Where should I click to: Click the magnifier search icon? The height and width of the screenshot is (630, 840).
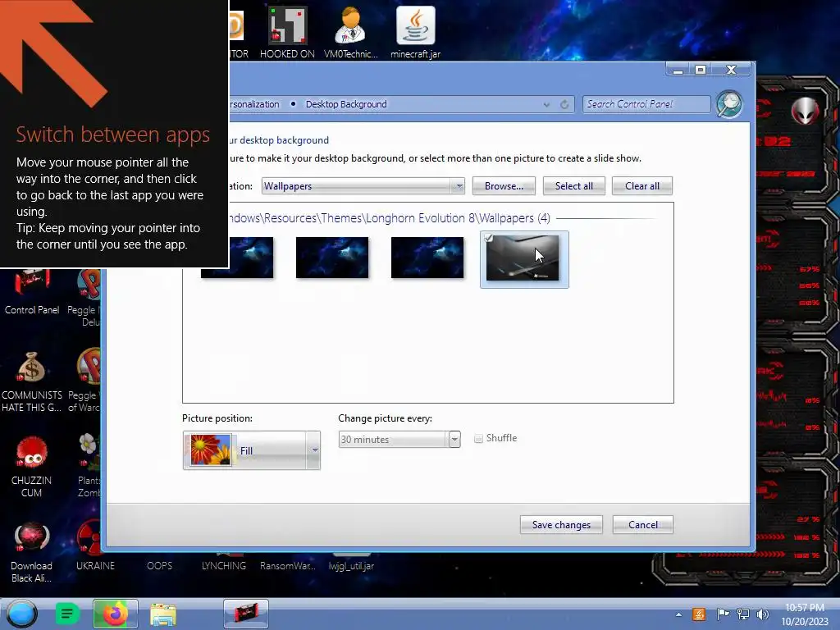[729, 104]
